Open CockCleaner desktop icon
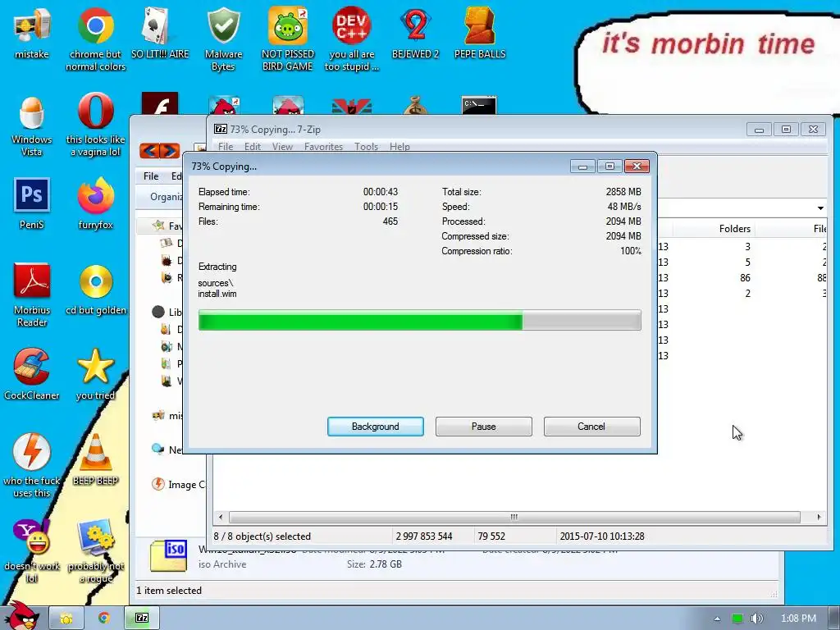 pos(32,374)
